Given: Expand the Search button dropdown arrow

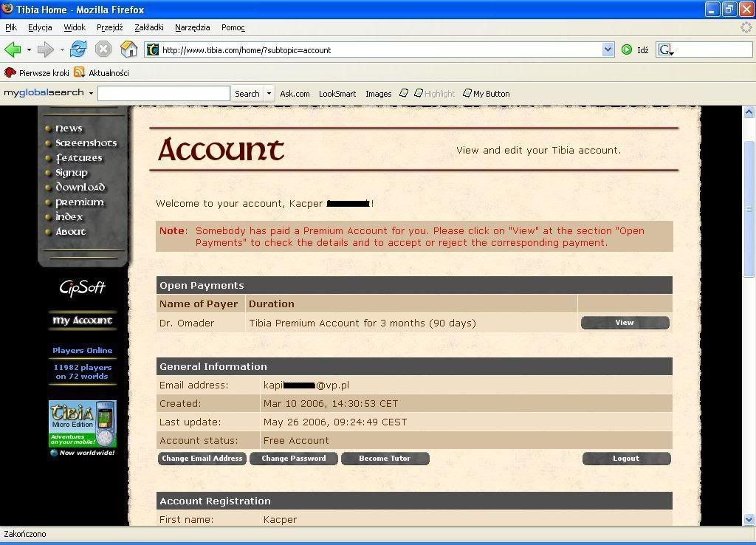Looking at the screenshot, I should point(269,94).
